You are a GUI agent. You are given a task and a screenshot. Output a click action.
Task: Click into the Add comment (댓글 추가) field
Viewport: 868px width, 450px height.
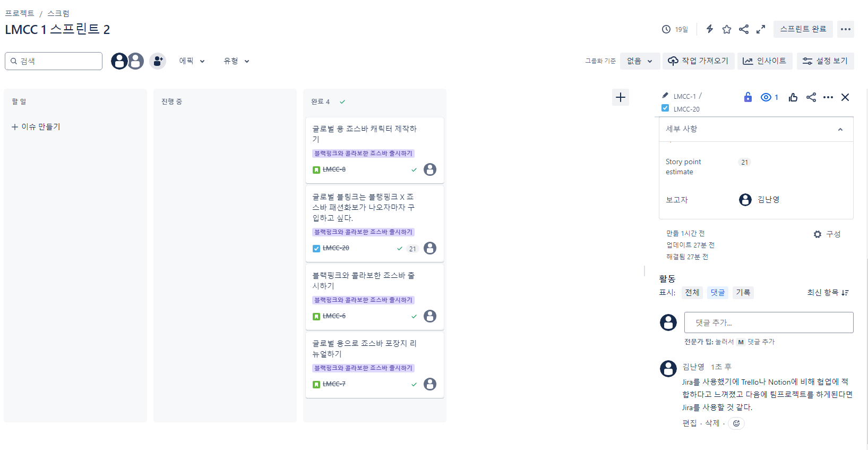coord(769,322)
